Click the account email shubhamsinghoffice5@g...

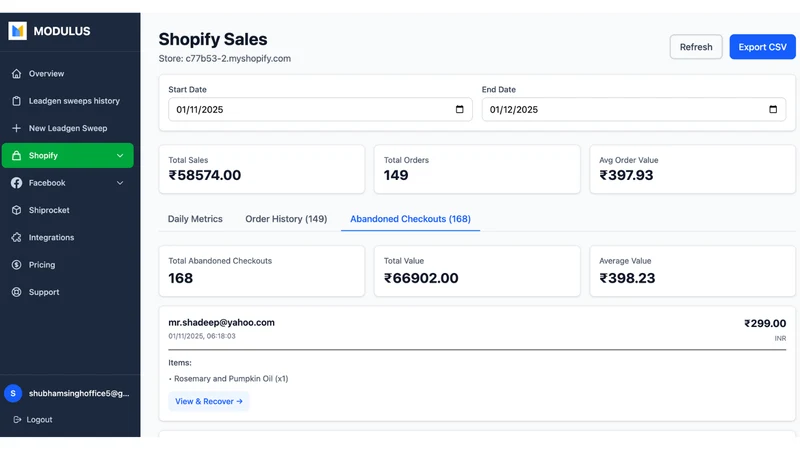79,393
